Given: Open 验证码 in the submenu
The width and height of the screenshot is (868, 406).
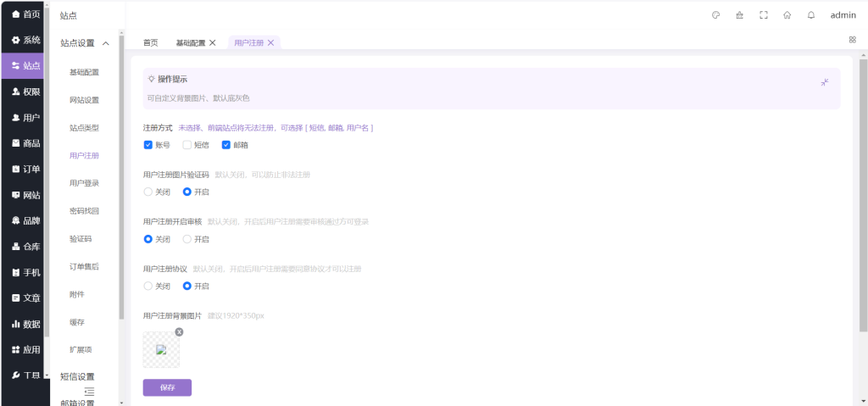Looking at the screenshot, I should [81, 239].
